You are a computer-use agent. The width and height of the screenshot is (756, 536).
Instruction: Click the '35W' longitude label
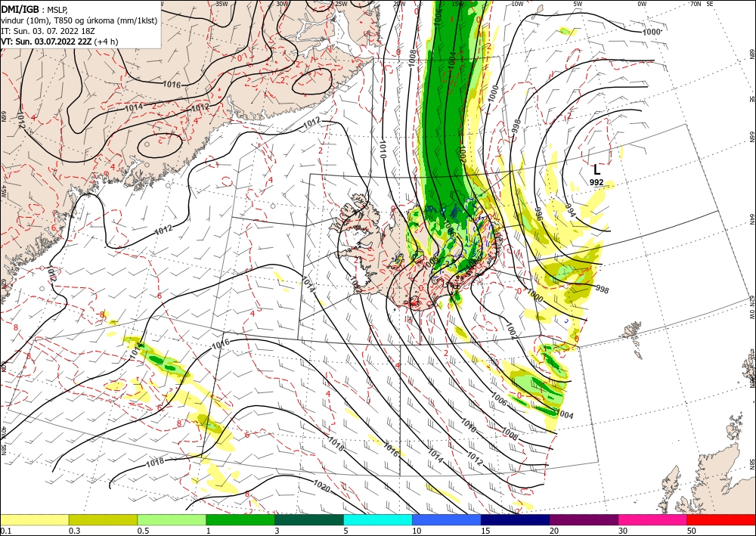coord(222,4)
